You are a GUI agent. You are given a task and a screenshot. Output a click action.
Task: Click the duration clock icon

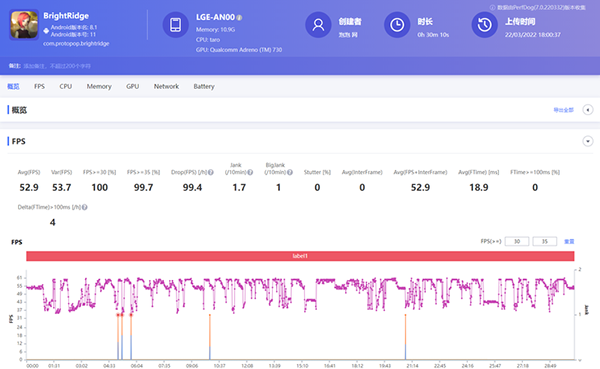pyautogui.click(x=397, y=25)
